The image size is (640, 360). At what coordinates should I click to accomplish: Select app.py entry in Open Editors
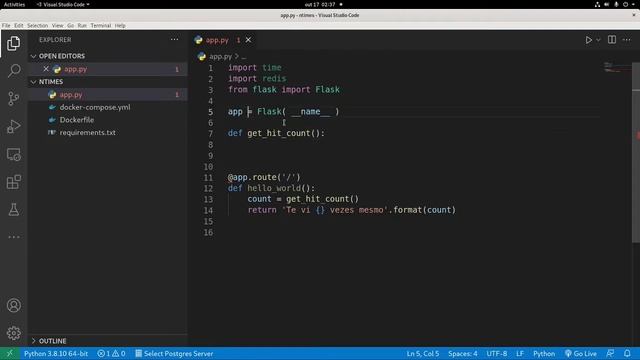click(x=108, y=69)
